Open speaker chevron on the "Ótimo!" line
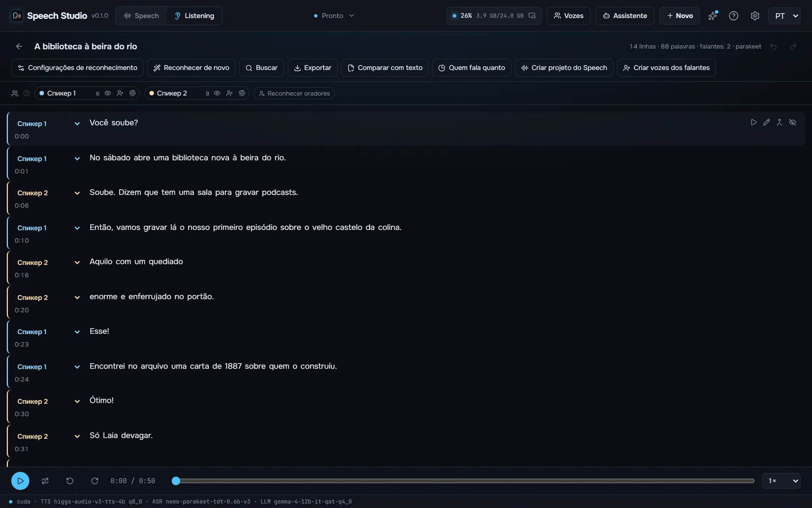The image size is (812, 508). pos(77,402)
